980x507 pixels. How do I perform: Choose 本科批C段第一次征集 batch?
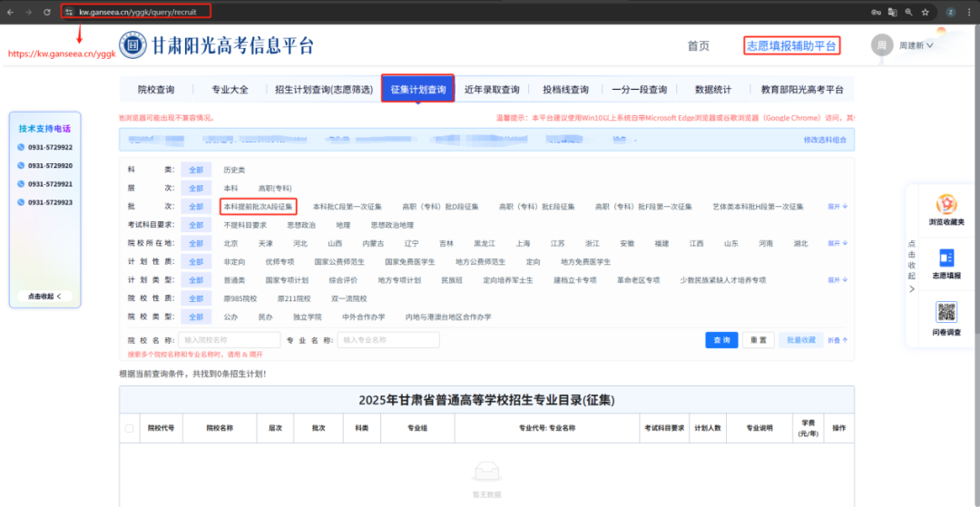click(x=347, y=206)
